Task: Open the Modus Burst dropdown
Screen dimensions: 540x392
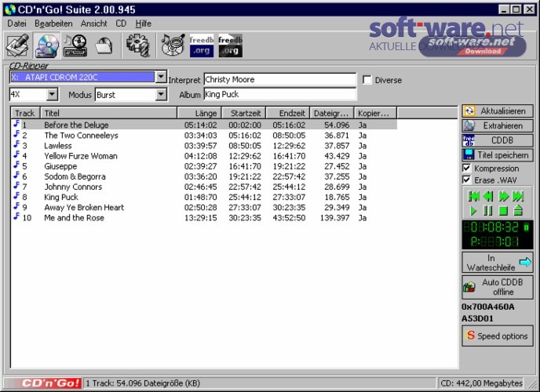Action: [161, 94]
